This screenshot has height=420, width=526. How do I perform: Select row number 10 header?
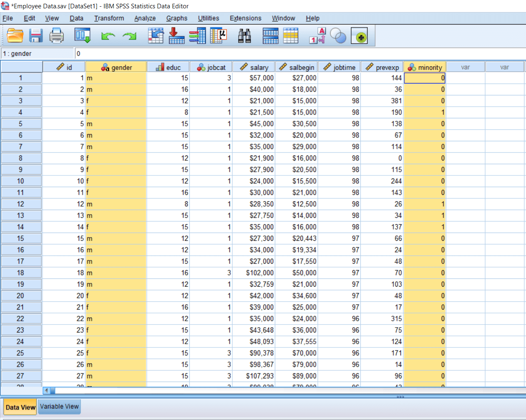21,181
